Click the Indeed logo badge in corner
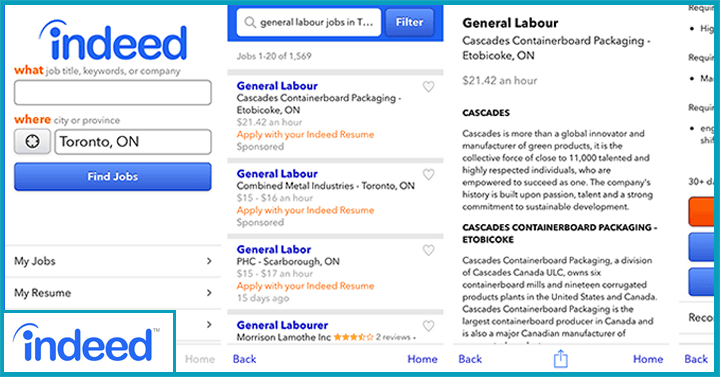Screen dimensions: 720x377 click(87, 342)
